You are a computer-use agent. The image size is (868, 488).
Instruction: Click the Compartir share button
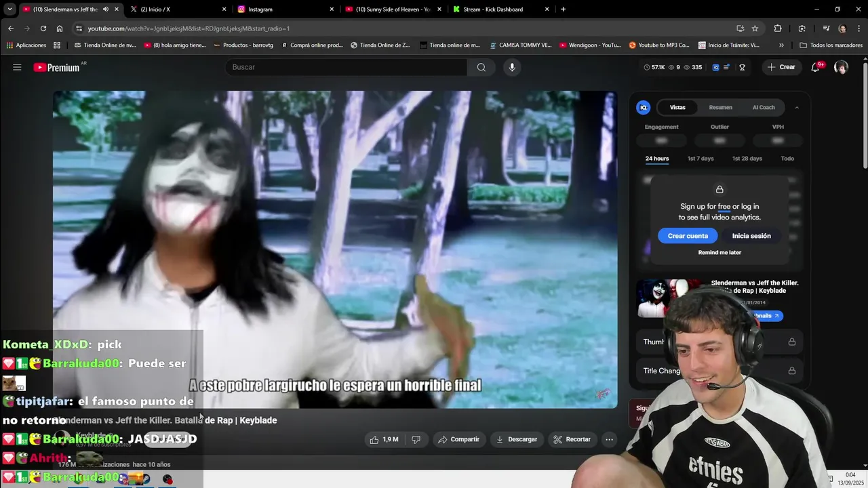(459, 439)
